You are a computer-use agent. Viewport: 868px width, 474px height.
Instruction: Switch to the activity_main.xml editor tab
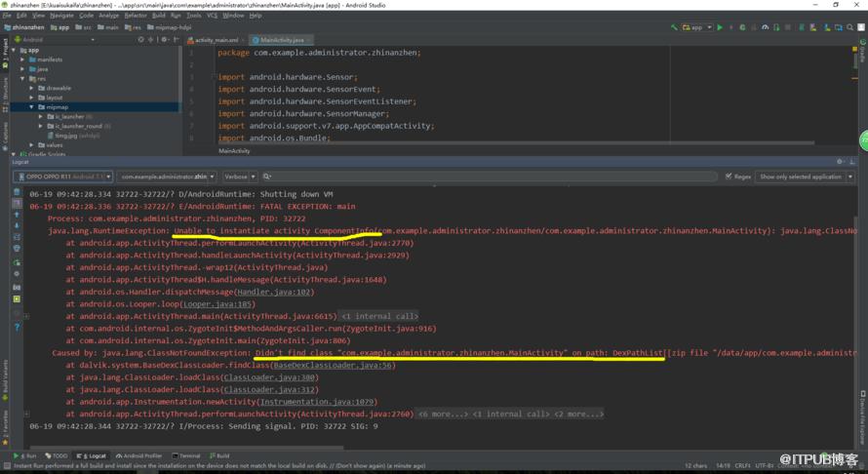(x=216, y=40)
